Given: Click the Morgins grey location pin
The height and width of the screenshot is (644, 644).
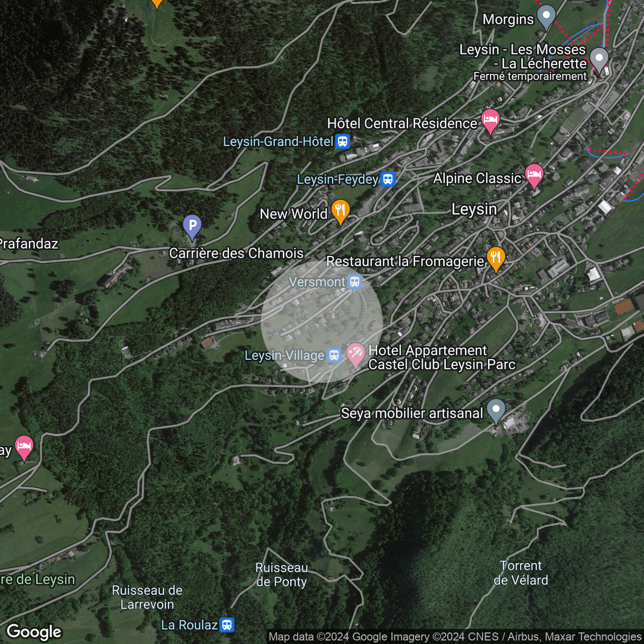Looking at the screenshot, I should tap(546, 16).
